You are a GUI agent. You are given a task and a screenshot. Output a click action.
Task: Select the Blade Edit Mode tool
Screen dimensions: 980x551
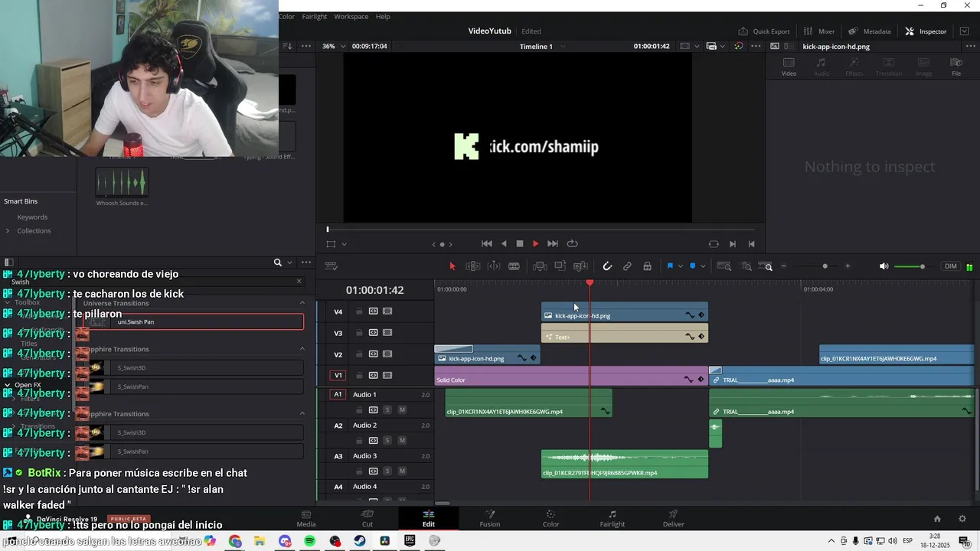point(514,266)
